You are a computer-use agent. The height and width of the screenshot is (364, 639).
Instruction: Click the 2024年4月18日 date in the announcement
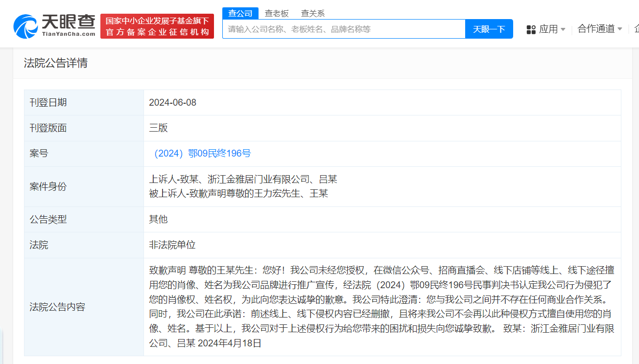(229, 343)
